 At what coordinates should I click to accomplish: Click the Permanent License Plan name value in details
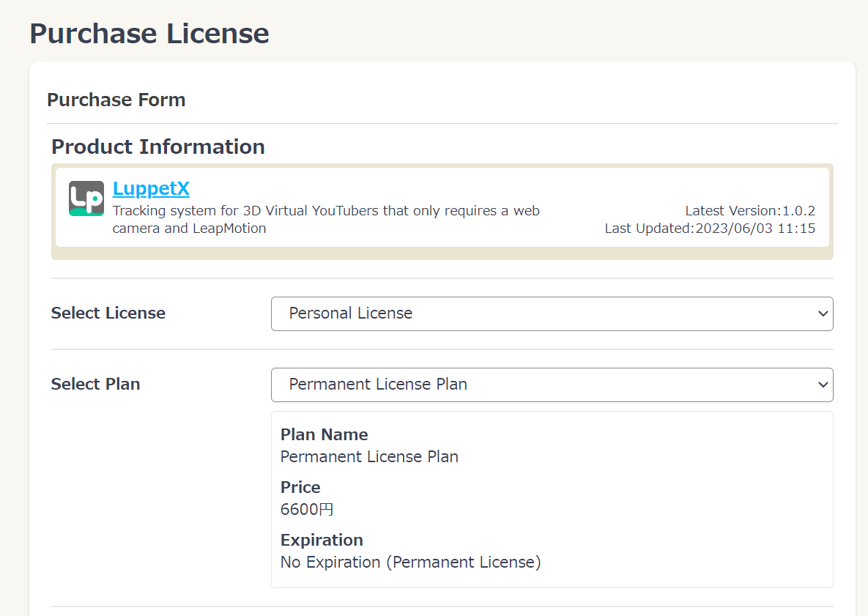[x=369, y=457]
